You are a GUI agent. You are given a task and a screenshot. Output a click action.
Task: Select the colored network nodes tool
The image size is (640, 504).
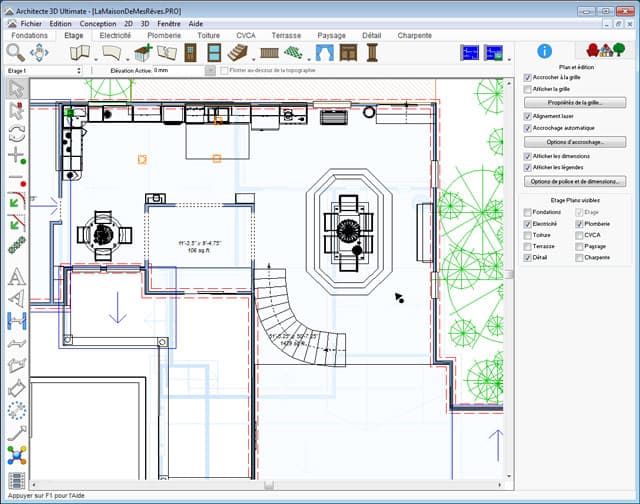(x=17, y=455)
